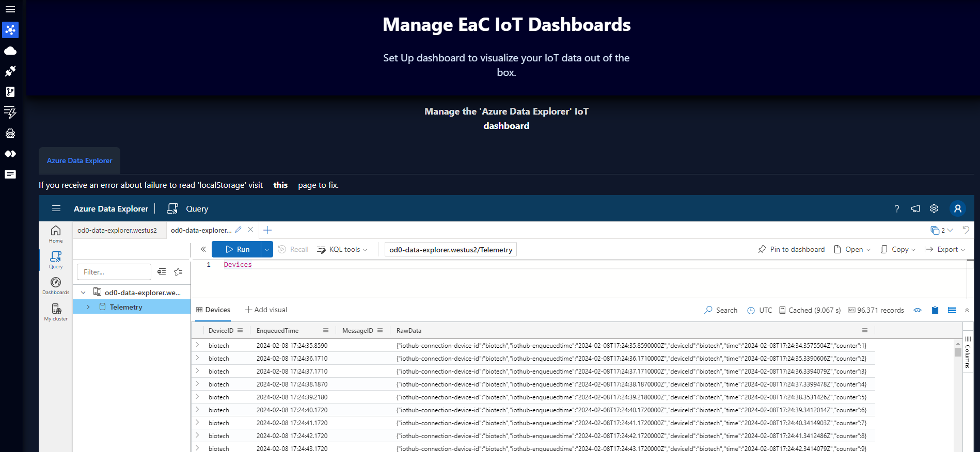Click the Help question mark icon
Viewport: 980px width, 452px height.
(897, 208)
